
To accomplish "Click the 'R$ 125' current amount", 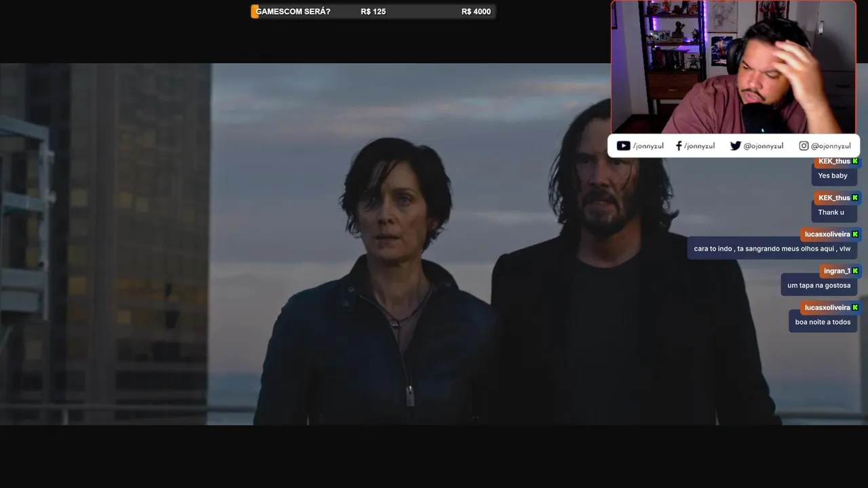I will pos(373,12).
